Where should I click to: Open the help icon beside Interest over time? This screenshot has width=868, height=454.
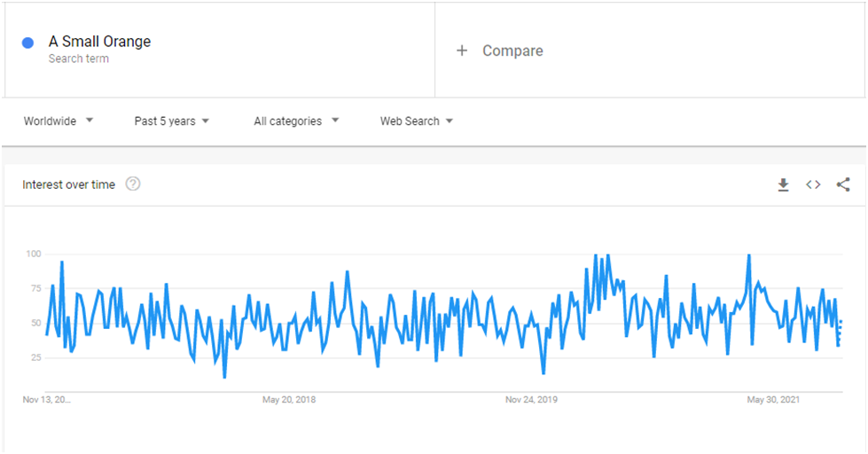(x=133, y=184)
